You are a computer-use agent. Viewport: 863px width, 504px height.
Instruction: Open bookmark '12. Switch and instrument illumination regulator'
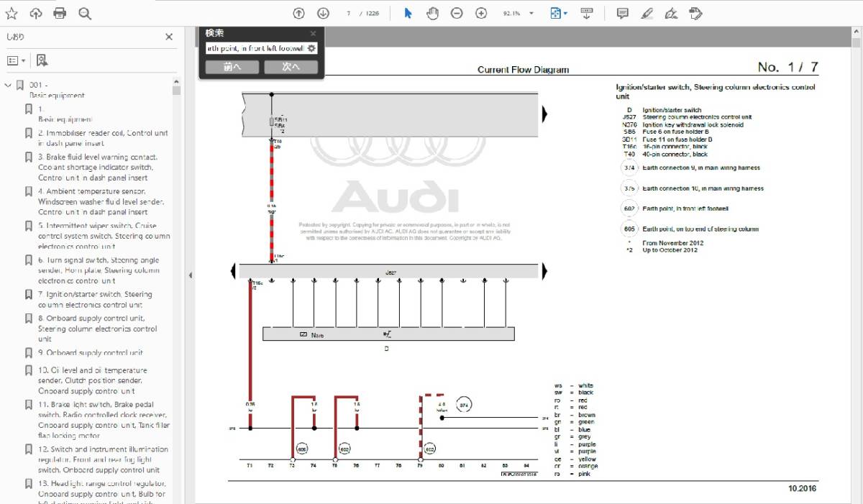tap(104, 459)
